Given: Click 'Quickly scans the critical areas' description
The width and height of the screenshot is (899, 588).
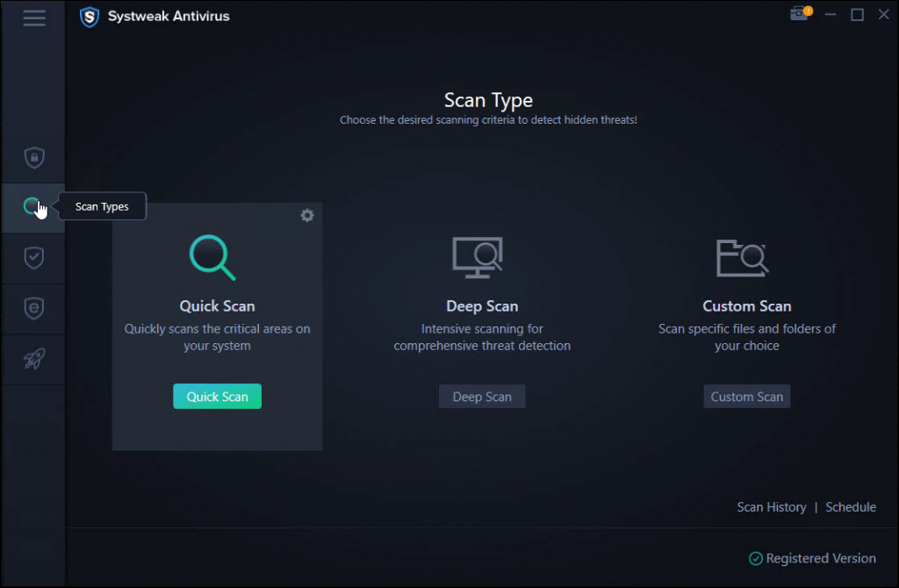Looking at the screenshot, I should point(218,337).
